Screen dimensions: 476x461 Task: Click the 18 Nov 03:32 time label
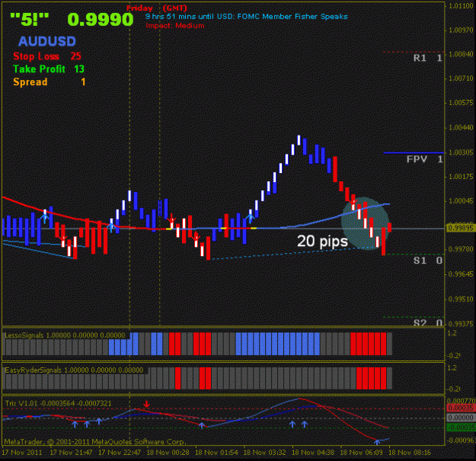point(265,453)
